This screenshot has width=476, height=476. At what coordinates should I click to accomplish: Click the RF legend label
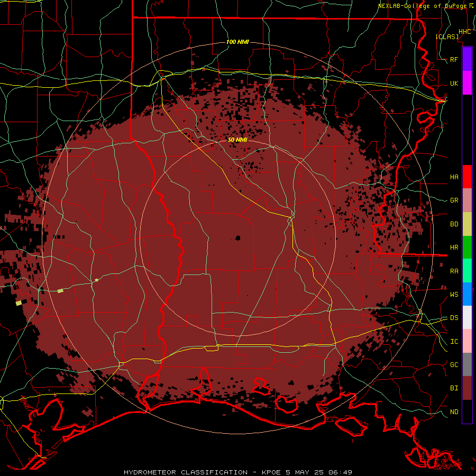point(454,59)
